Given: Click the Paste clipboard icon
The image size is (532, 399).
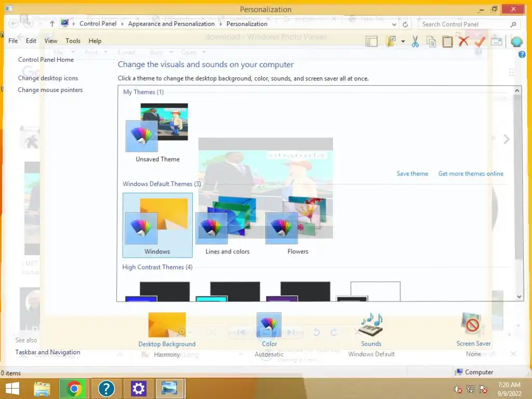Looking at the screenshot, I should 447,42.
